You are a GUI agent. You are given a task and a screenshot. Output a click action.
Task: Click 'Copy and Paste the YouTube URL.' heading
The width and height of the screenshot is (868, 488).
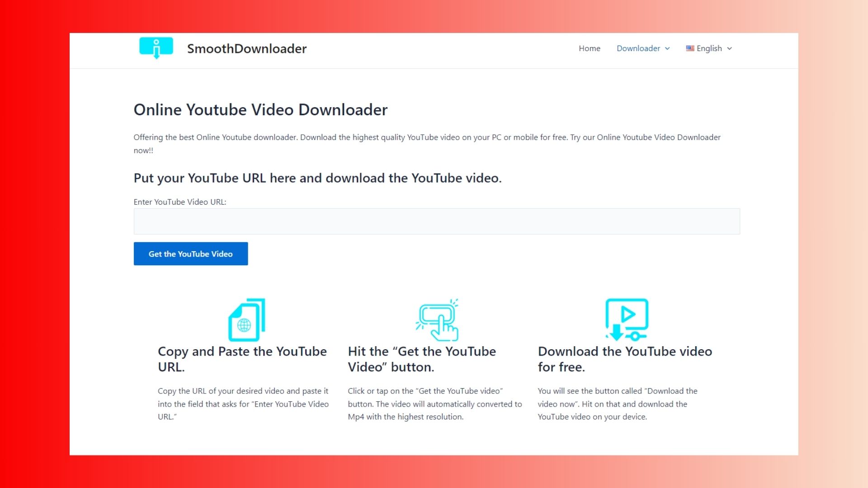tap(242, 359)
